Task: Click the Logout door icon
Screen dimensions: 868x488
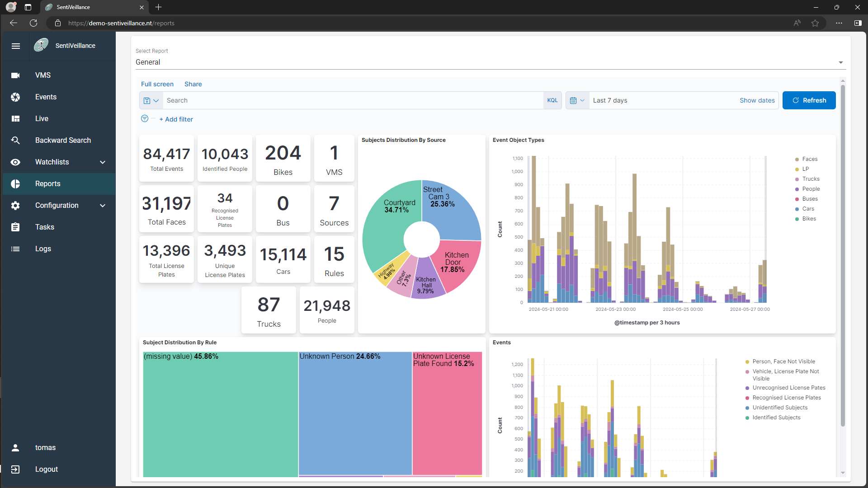Action: 15,469
